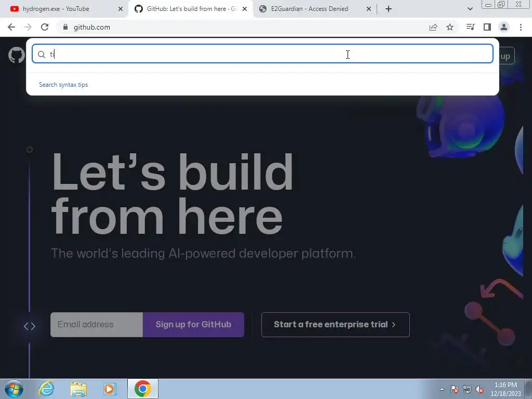The height and width of the screenshot is (399, 532).
Task: Click the lock icon beside github.com
Action: tap(65, 27)
